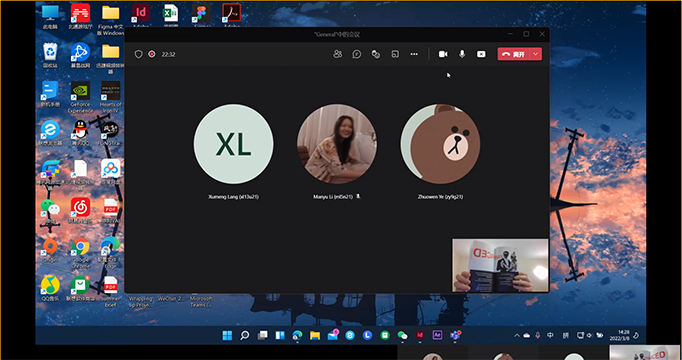Click the red recording indicator icon
The image size is (682, 360).
click(152, 54)
